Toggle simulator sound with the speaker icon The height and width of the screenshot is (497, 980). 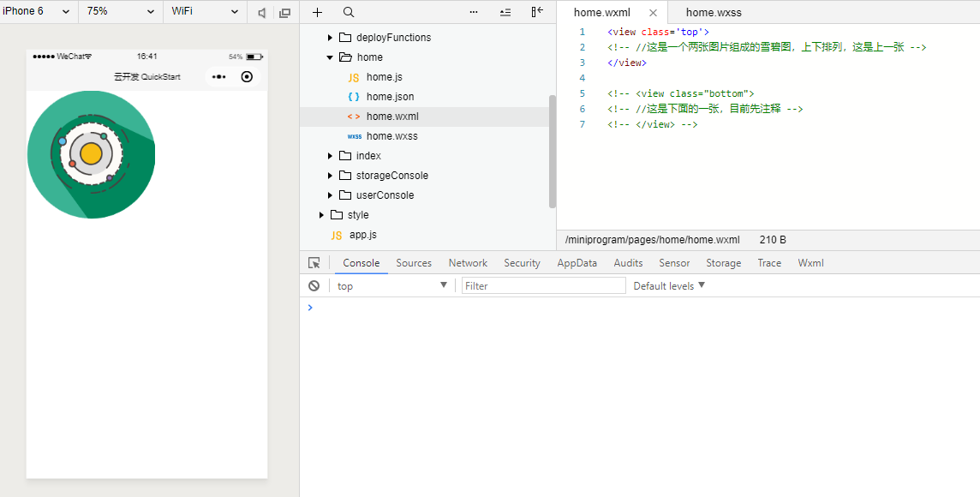(x=262, y=13)
